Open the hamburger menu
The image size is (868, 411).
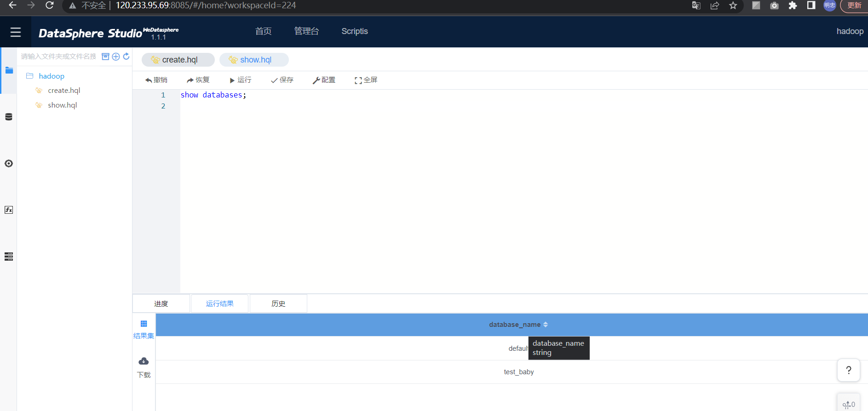pos(16,32)
